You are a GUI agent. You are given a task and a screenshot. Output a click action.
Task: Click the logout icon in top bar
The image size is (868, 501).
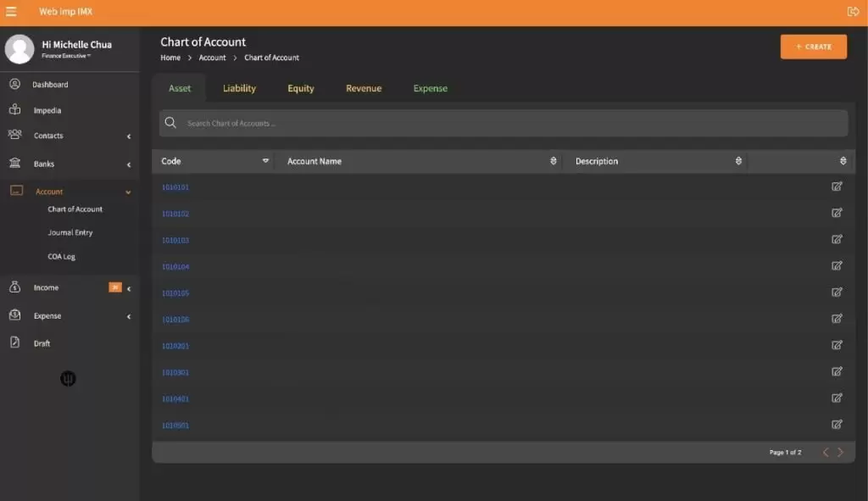(853, 12)
